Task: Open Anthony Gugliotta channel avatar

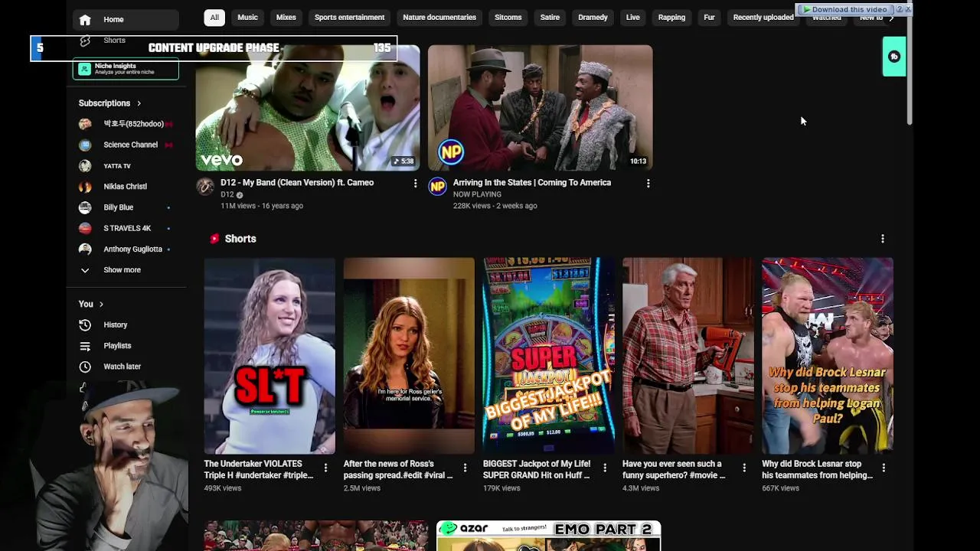Action: [85, 249]
